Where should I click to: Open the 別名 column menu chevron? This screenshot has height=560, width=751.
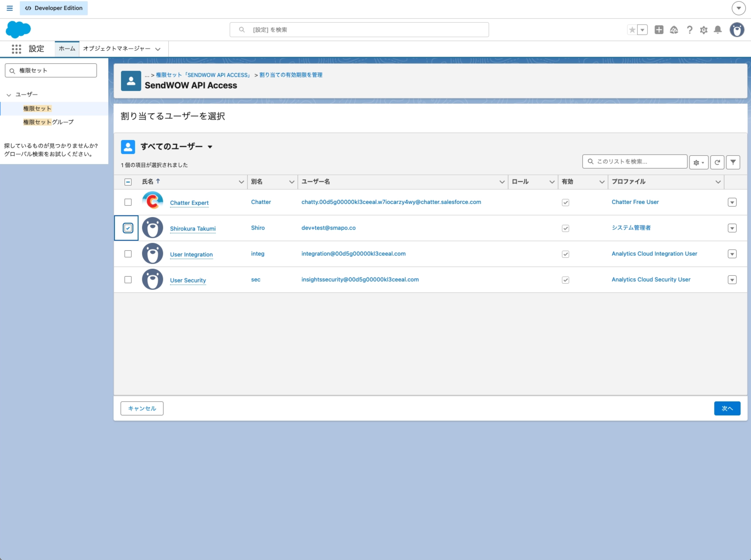[292, 182]
